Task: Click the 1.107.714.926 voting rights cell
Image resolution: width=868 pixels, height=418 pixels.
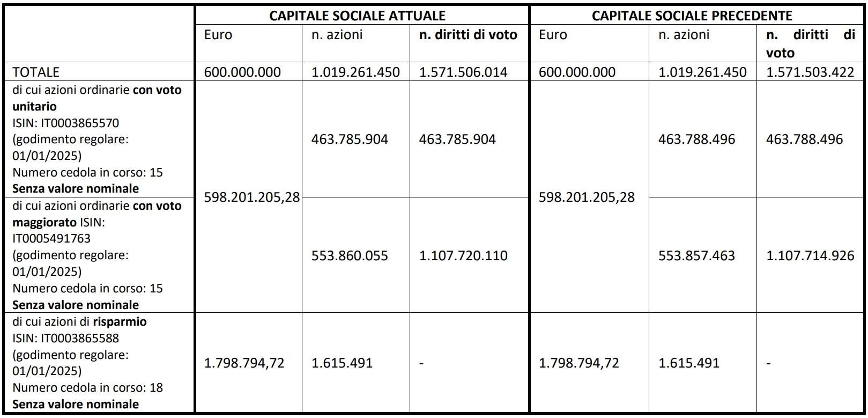Action: [x=810, y=255]
